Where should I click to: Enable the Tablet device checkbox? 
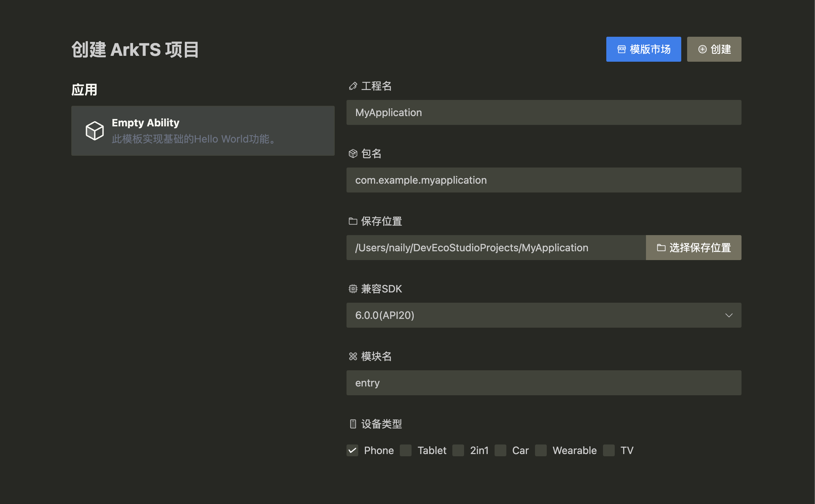pos(406,450)
